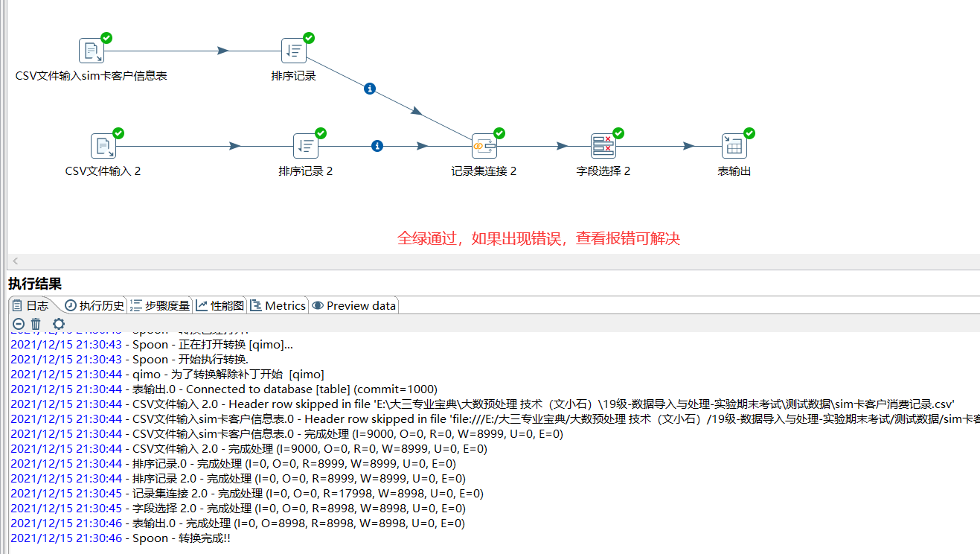This screenshot has width=980, height=554.
Task: Open the Metrics tab
Action: [x=278, y=305]
